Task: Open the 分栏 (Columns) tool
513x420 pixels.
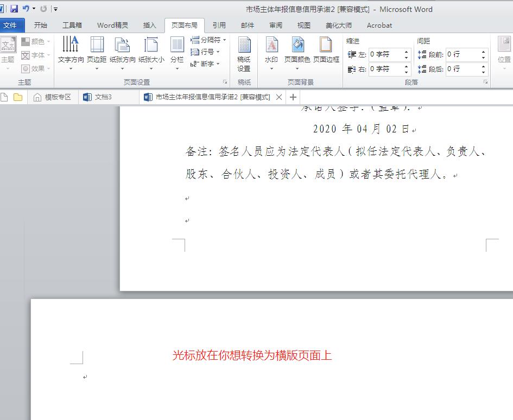Action: click(x=176, y=52)
